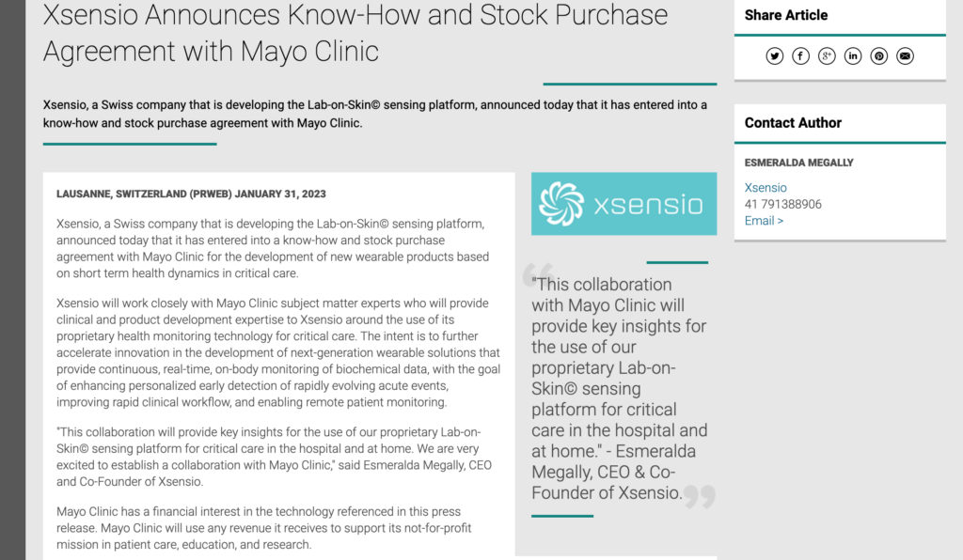
Task: Send the article using envelope email icon
Action: 905,56
